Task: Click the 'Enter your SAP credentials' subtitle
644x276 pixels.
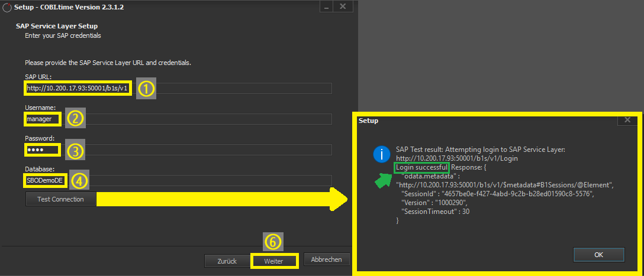Action: click(63, 35)
